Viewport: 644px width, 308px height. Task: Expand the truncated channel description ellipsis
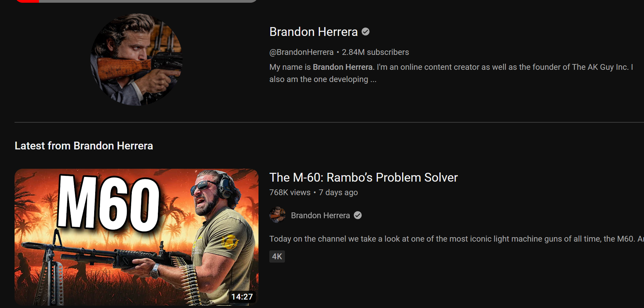(373, 80)
